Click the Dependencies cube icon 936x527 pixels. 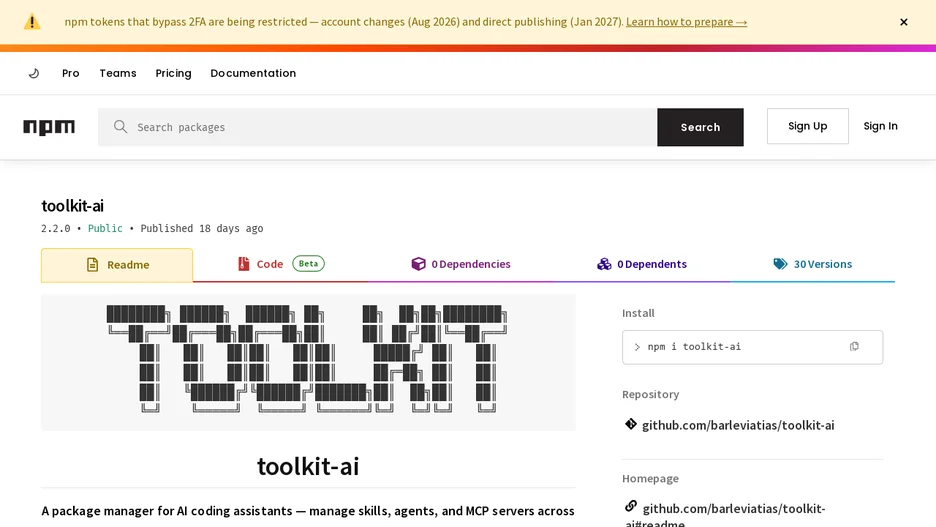(x=418, y=264)
